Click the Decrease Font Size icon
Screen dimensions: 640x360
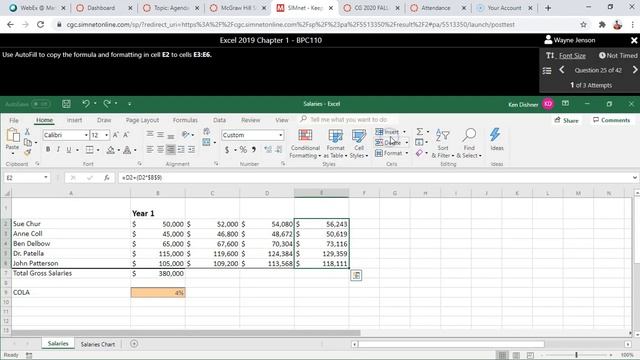click(126, 135)
